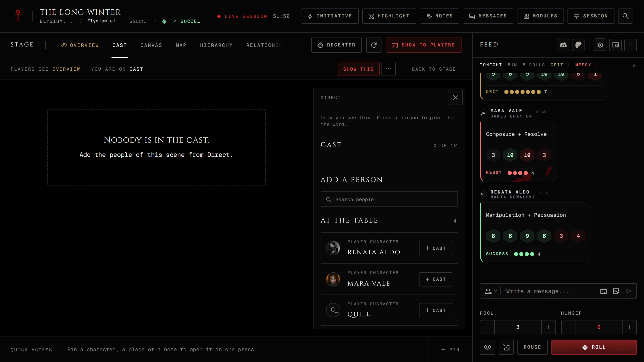Image resolution: width=644 pixels, height=362 pixels.
Task: Add Mara Vale to the cast
Action: [436, 279]
